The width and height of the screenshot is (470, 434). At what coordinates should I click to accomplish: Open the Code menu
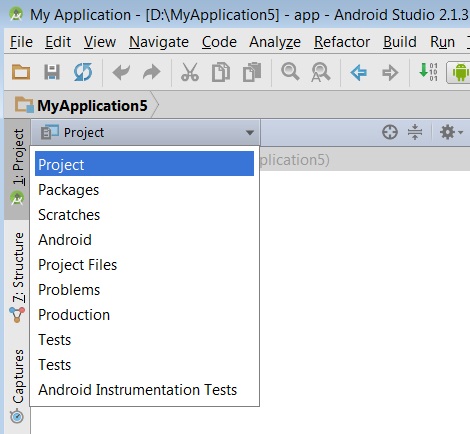click(219, 42)
